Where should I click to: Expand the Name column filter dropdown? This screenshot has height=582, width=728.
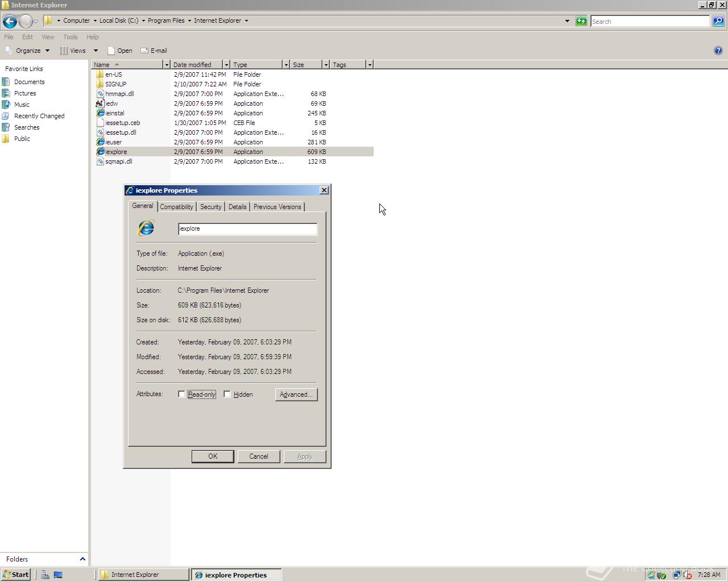(167, 65)
